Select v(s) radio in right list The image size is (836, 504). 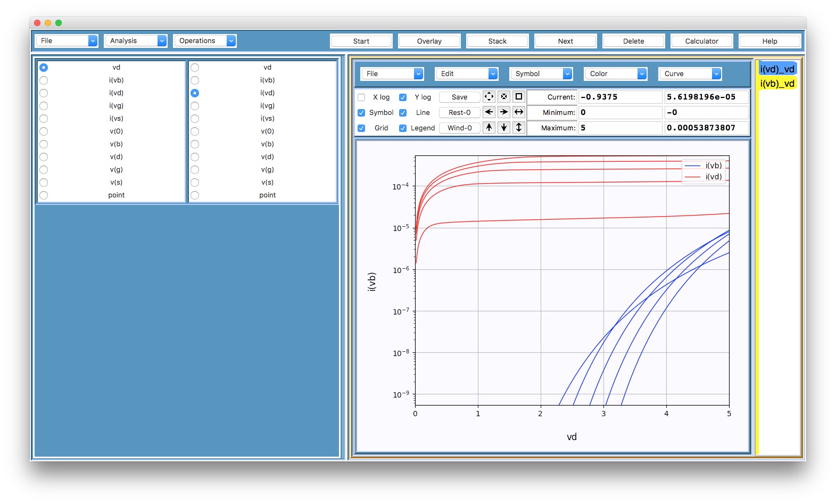195,183
